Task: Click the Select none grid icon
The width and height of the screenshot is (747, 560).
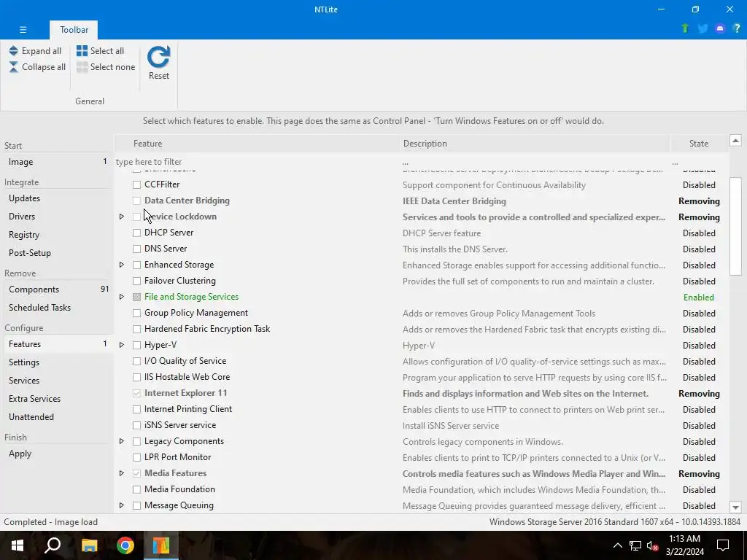Action: (82, 67)
